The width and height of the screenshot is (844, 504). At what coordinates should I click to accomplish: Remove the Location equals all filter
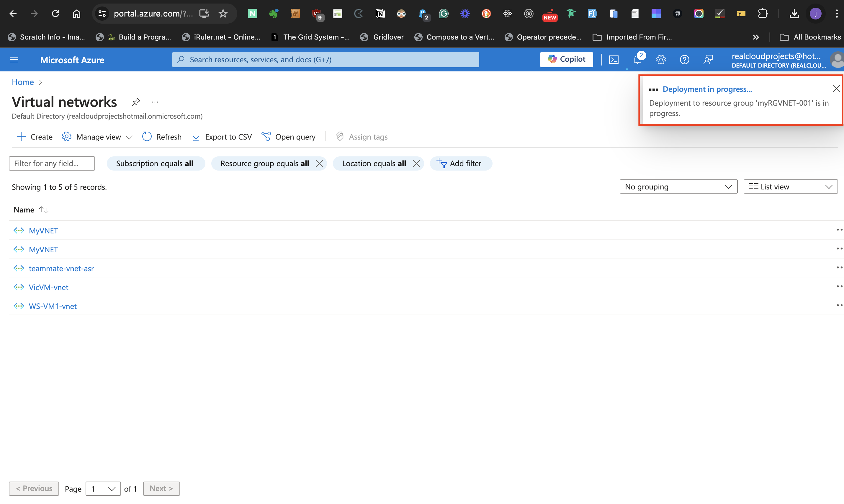[x=416, y=163]
